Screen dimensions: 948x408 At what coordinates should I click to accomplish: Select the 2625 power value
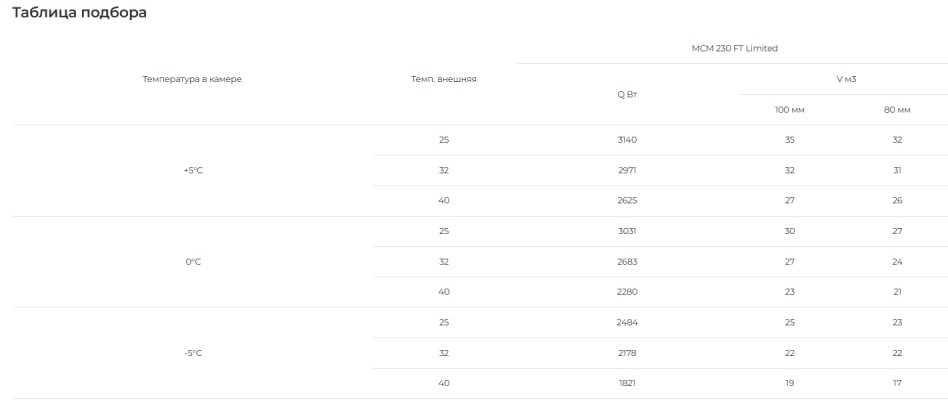[627, 200]
